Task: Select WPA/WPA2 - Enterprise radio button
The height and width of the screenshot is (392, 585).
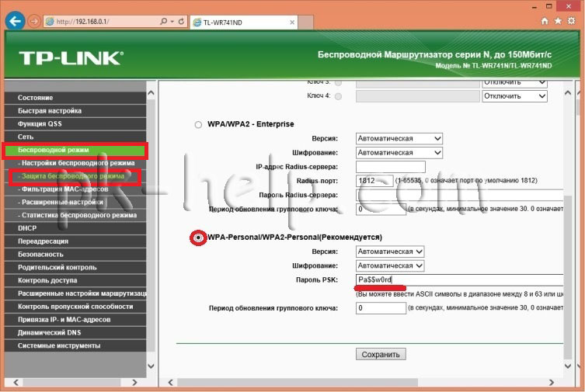Action: pos(198,124)
